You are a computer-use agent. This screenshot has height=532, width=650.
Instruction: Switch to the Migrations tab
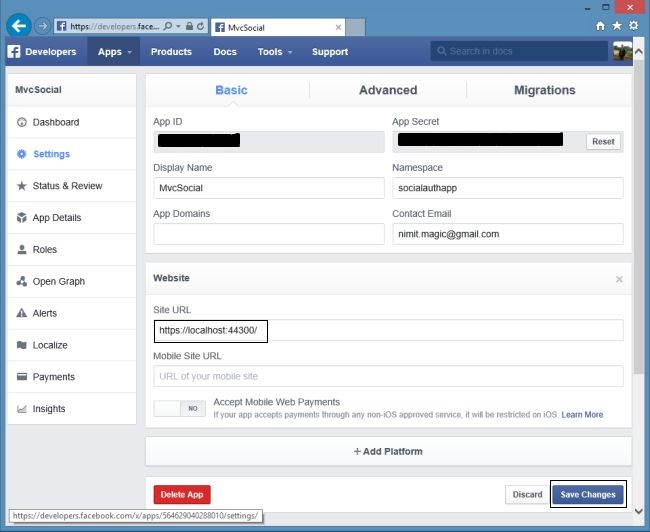pyautogui.click(x=545, y=90)
